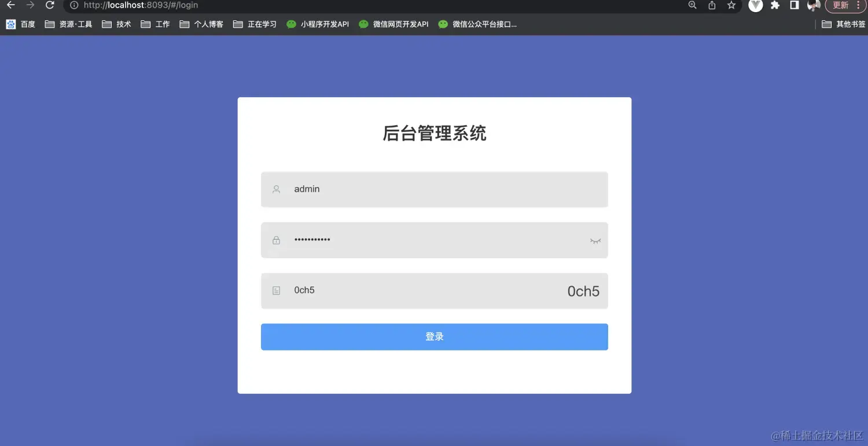The width and height of the screenshot is (868, 446).
Task: Open the 微信网页开发API bookmark
Action: (393, 24)
